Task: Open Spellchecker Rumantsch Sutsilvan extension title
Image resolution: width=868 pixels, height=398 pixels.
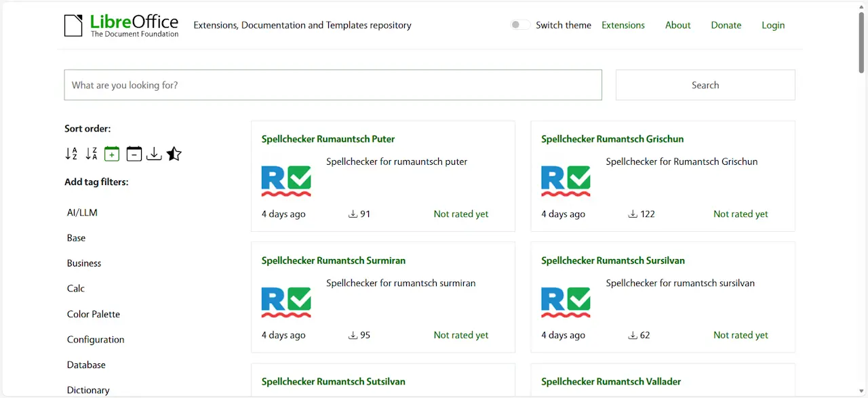Action: [x=334, y=382]
